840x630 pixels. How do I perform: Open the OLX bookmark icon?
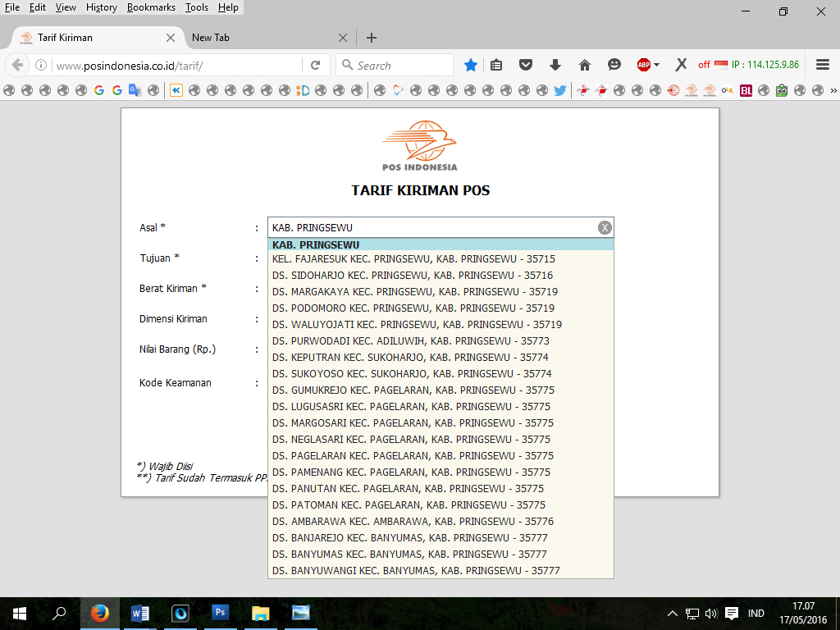(x=728, y=90)
